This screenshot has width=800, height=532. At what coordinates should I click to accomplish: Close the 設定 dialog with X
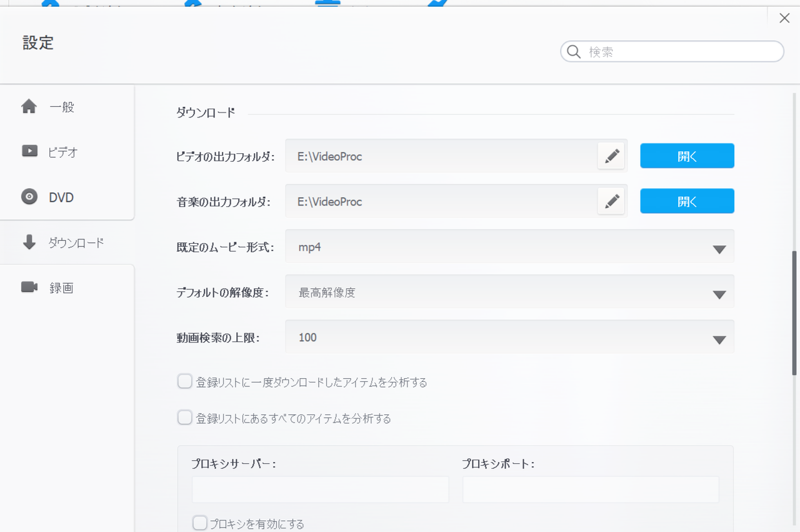point(784,18)
